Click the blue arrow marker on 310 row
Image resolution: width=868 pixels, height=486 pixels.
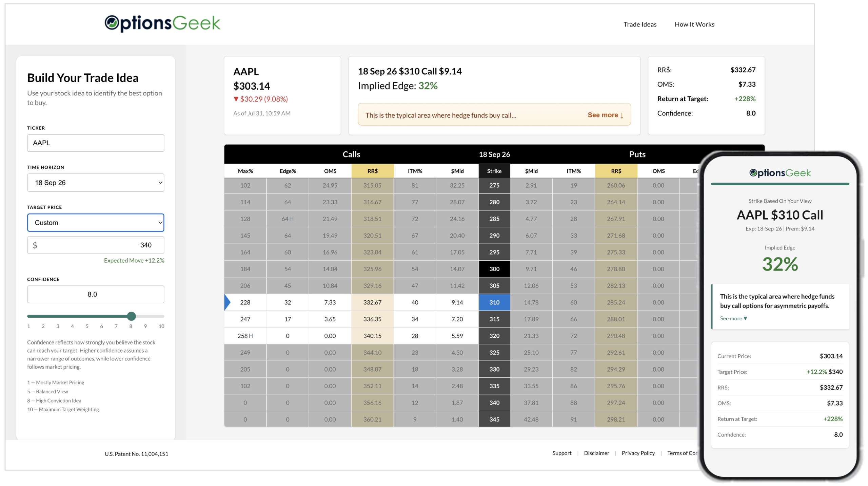(x=228, y=302)
